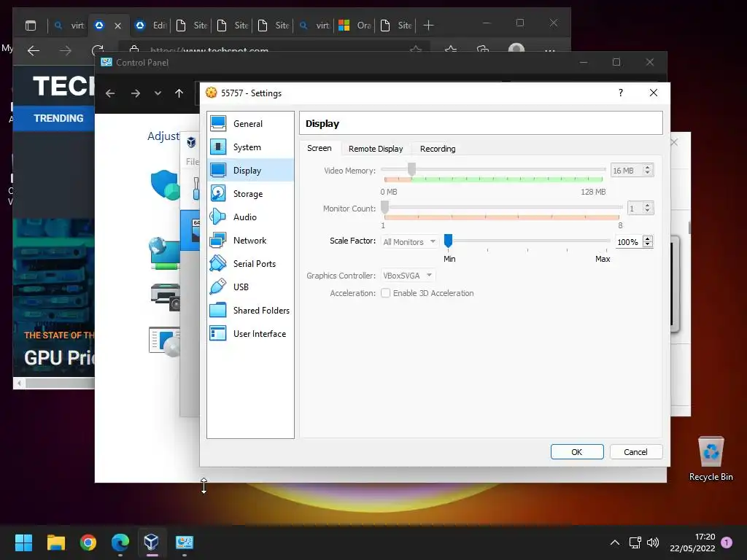The height and width of the screenshot is (560, 747).
Task: Open notification badge in system tray
Action: (727, 542)
